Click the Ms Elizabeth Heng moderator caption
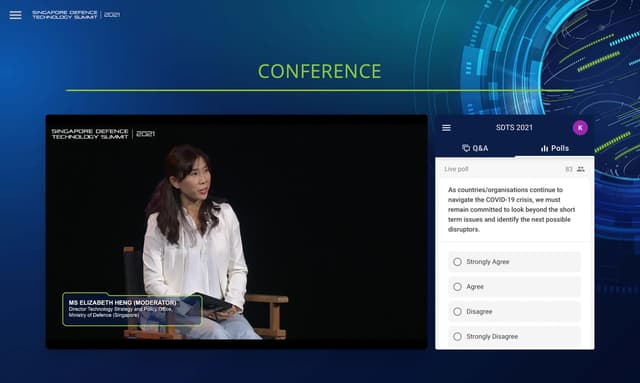The height and width of the screenshot is (383, 640). (x=132, y=309)
